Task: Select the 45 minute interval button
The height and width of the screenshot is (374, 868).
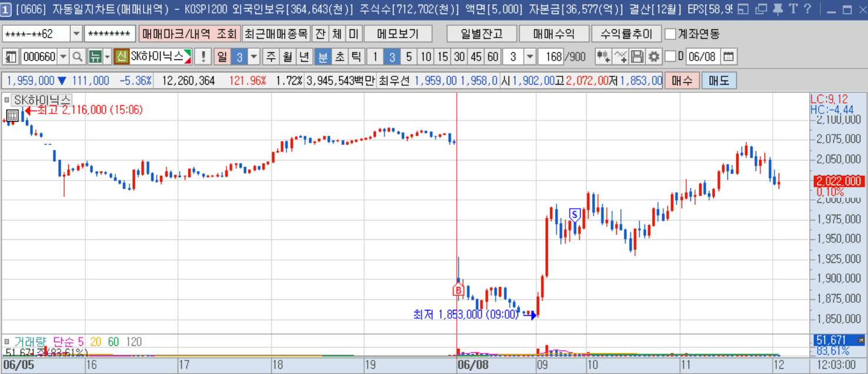Action: point(476,57)
